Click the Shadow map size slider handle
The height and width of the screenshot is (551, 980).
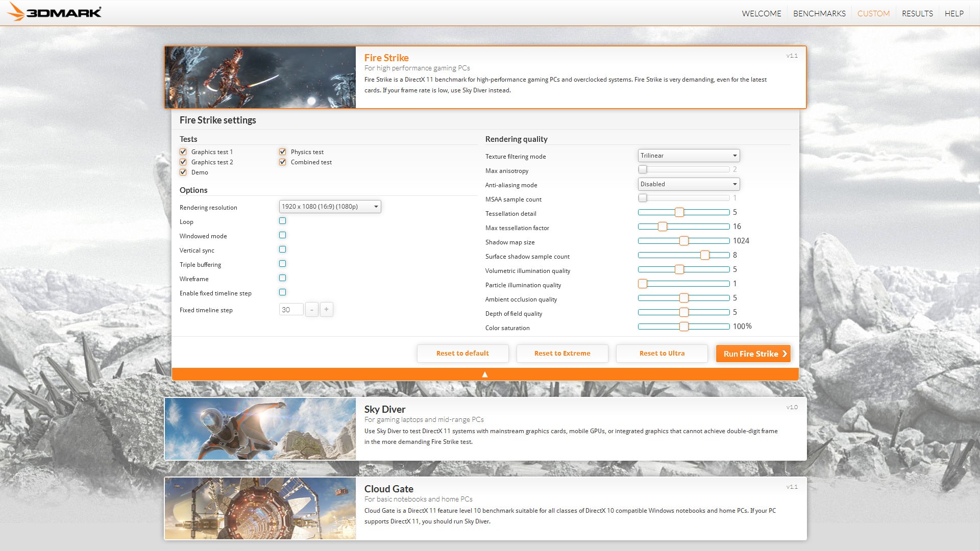point(684,241)
